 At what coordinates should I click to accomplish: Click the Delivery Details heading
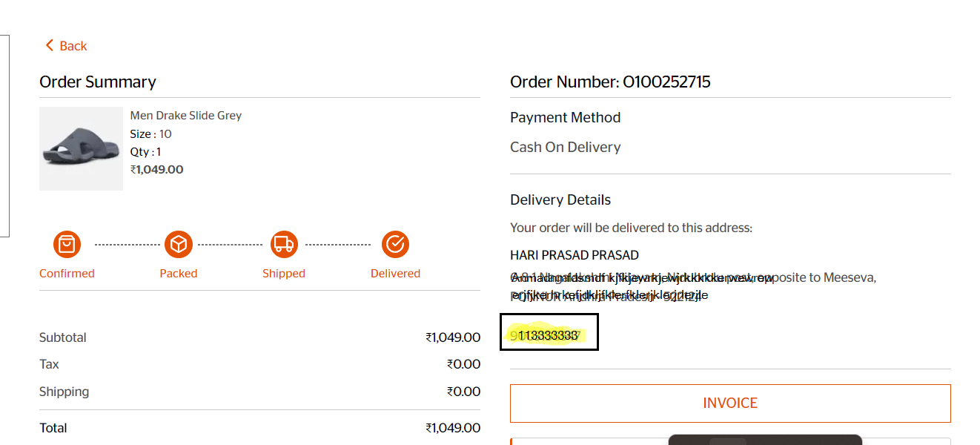[560, 200]
